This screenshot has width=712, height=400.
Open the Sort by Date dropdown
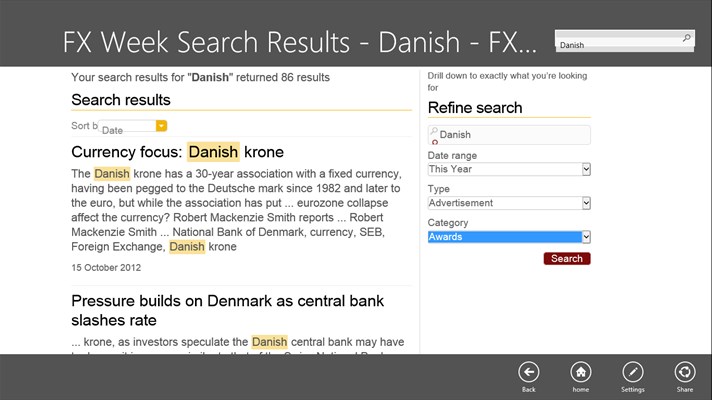click(x=161, y=126)
